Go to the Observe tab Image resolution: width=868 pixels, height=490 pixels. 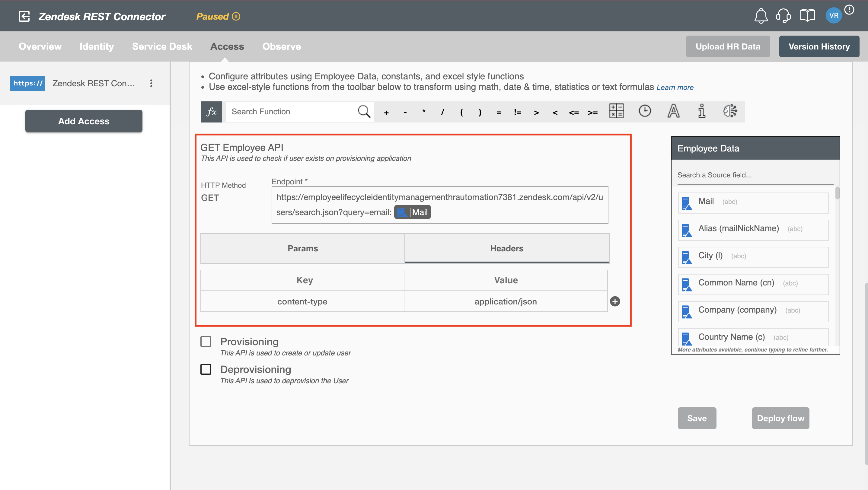[x=281, y=46]
